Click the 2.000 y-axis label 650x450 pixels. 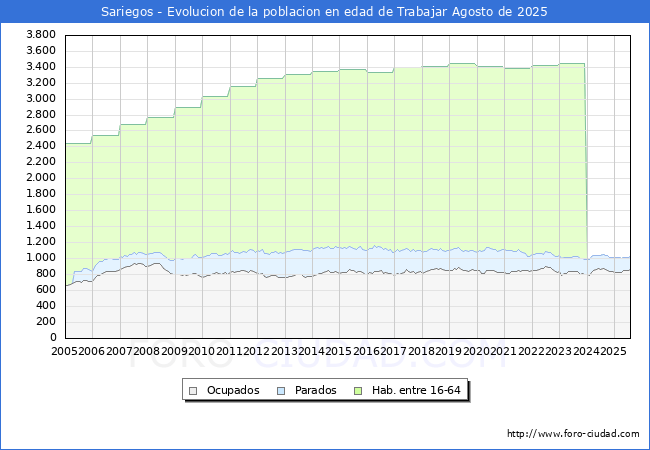(x=40, y=177)
